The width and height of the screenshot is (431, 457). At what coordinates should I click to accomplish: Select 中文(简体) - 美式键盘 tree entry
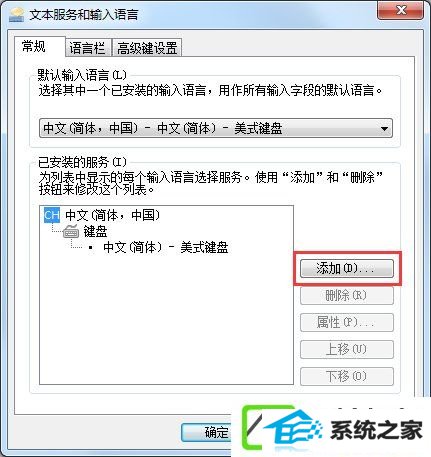point(166,248)
